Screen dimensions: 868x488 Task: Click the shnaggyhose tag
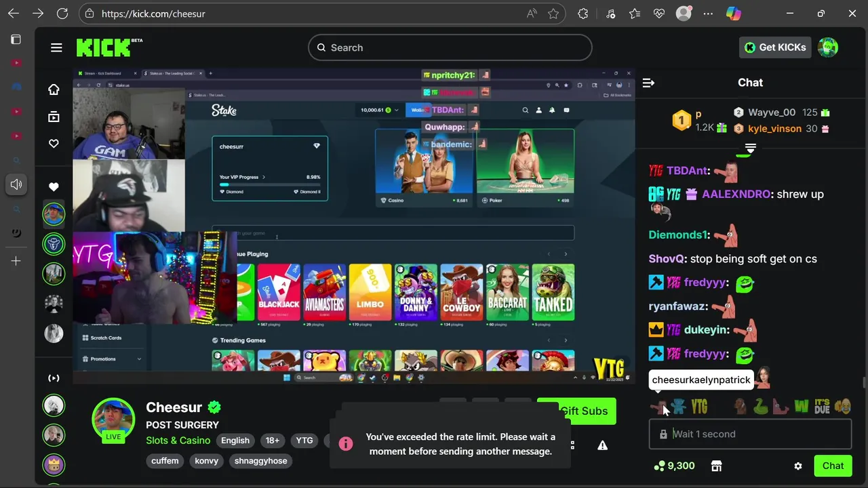[x=261, y=461]
